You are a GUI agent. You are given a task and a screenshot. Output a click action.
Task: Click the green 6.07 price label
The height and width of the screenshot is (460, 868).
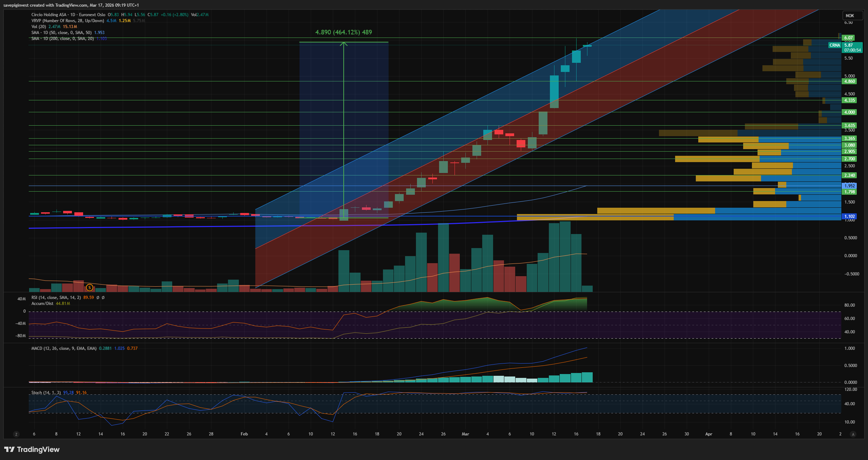pos(848,38)
